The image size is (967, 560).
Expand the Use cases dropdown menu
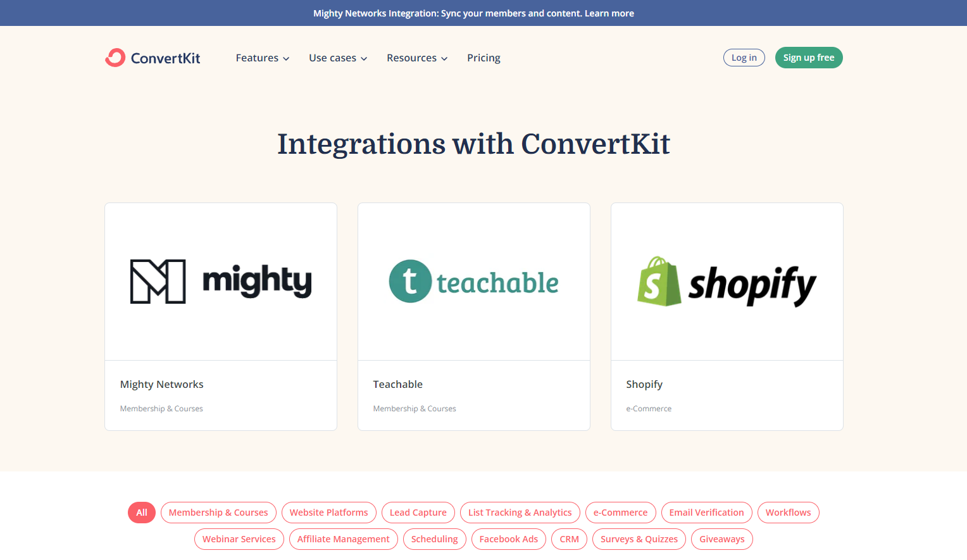click(x=338, y=58)
